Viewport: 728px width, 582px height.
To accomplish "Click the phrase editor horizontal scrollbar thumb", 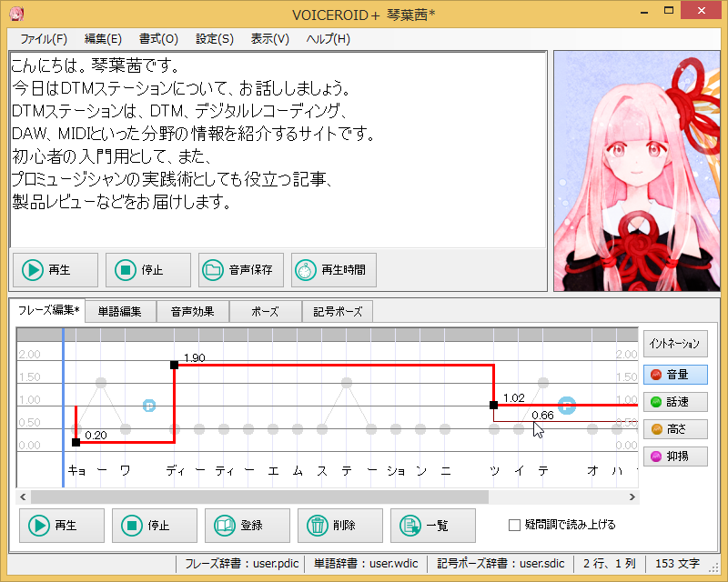I will (259, 497).
